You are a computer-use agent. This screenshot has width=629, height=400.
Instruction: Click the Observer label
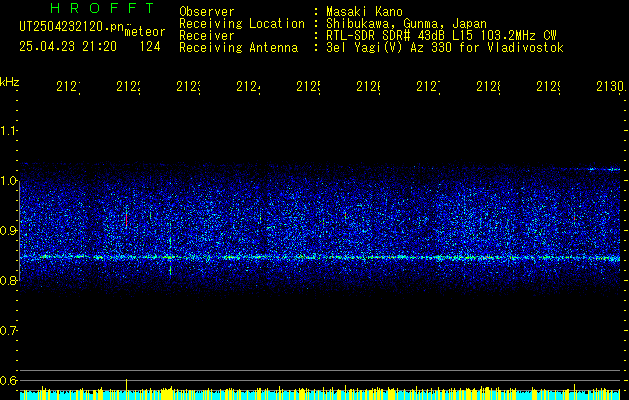click(207, 12)
